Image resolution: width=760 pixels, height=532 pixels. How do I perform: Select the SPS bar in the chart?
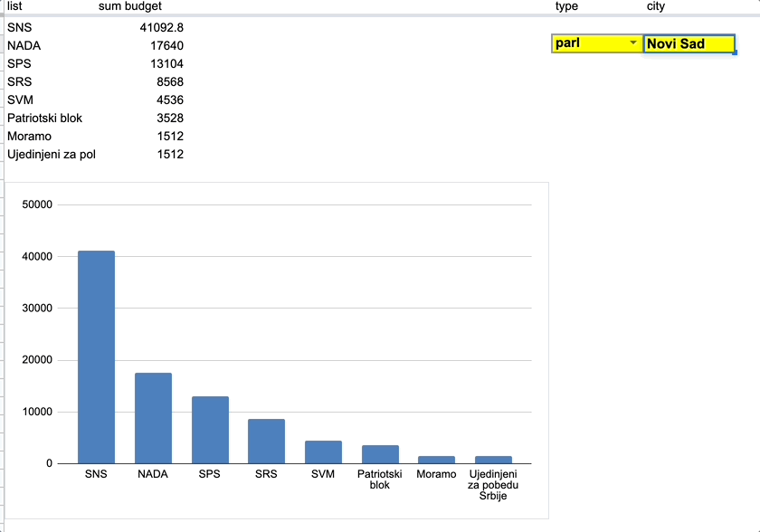(x=210, y=430)
